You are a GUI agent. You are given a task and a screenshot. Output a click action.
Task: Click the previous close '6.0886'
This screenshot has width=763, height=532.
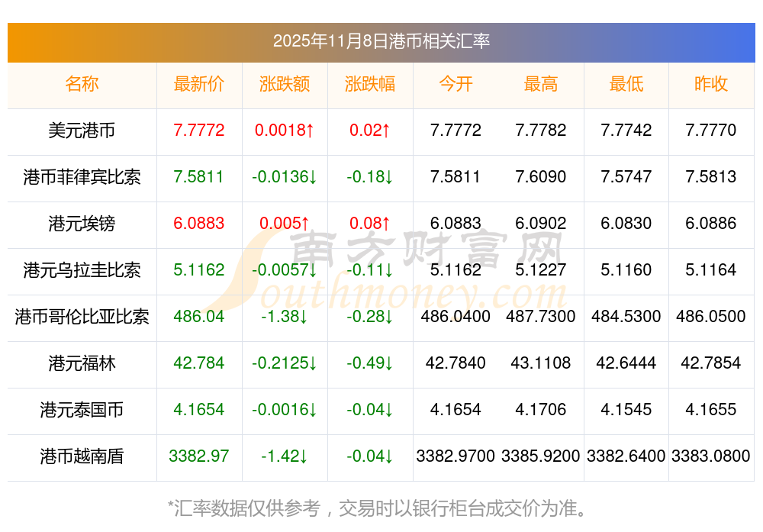[x=711, y=224]
